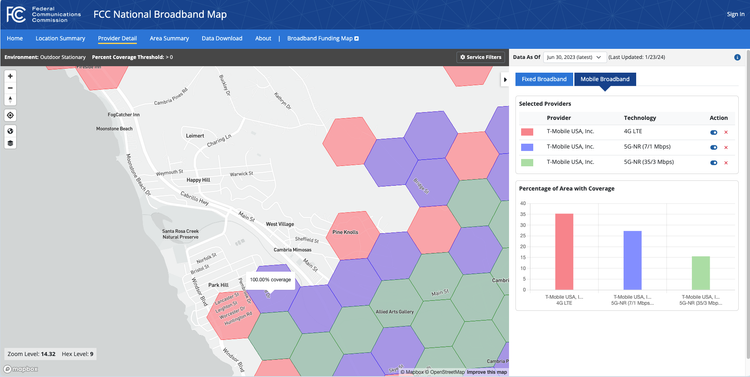Open the Home nav item
The image size is (750, 377).
pos(14,38)
